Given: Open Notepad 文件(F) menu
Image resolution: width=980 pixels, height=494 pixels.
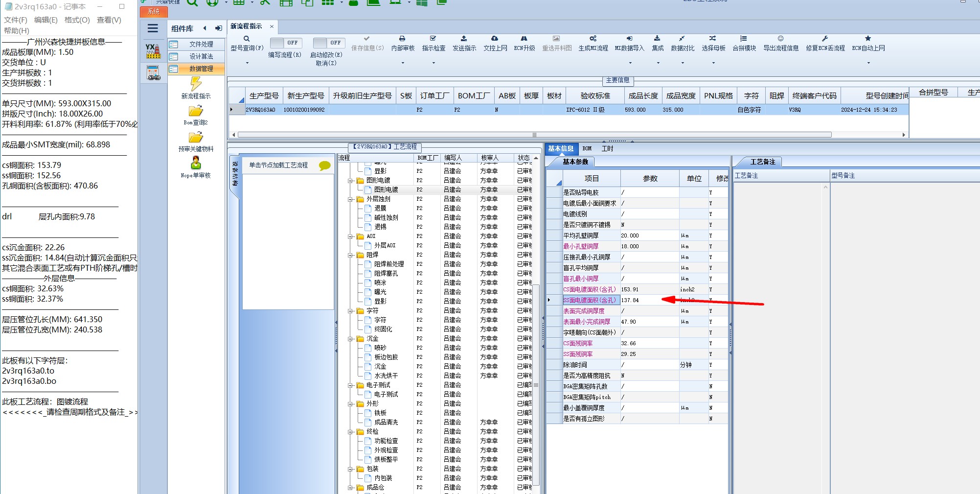Looking at the screenshot, I should coord(16,20).
